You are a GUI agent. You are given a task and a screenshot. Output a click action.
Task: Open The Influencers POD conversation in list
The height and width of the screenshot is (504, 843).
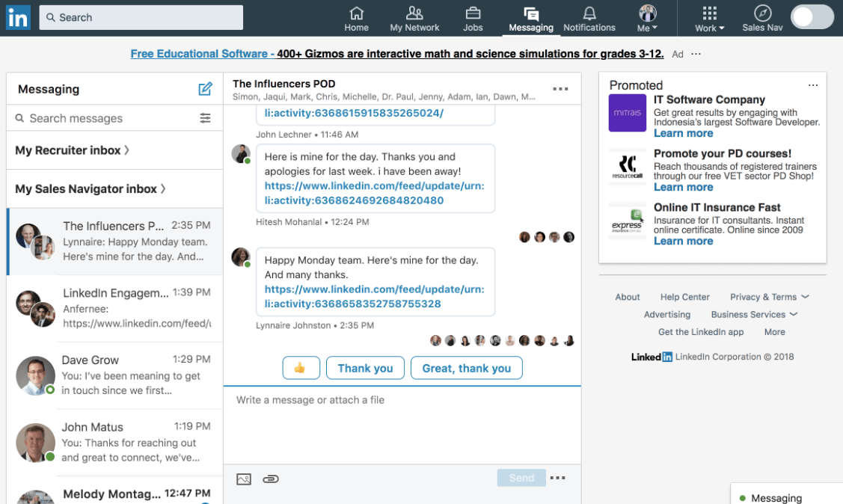(x=115, y=242)
